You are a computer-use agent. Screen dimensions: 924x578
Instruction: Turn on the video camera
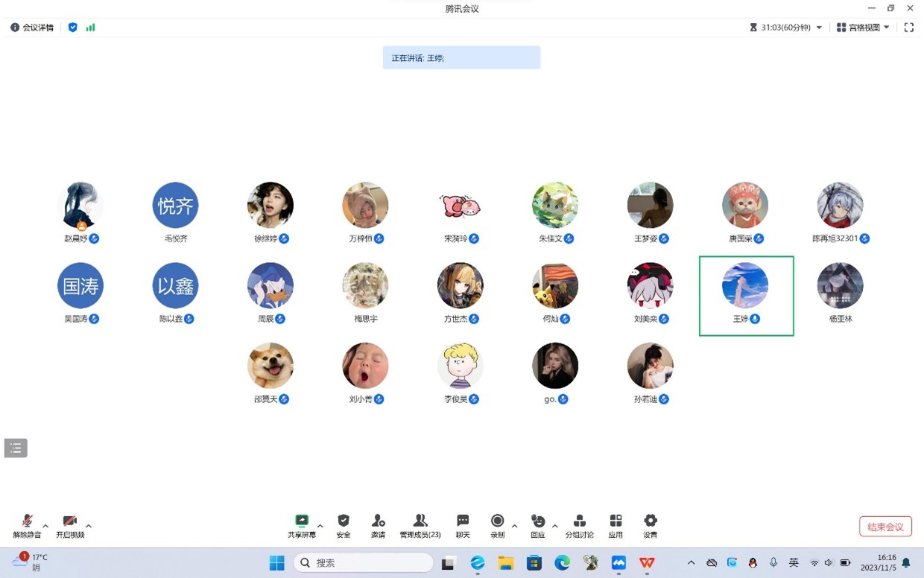(x=70, y=521)
